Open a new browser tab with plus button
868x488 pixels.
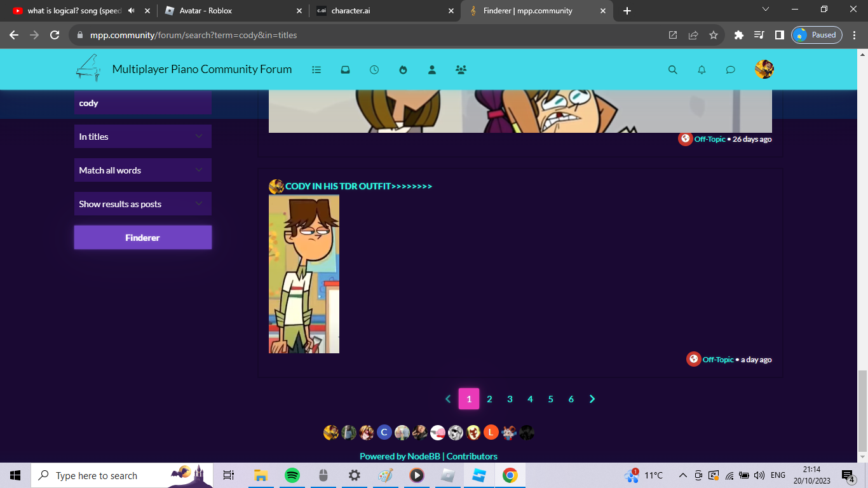(627, 11)
